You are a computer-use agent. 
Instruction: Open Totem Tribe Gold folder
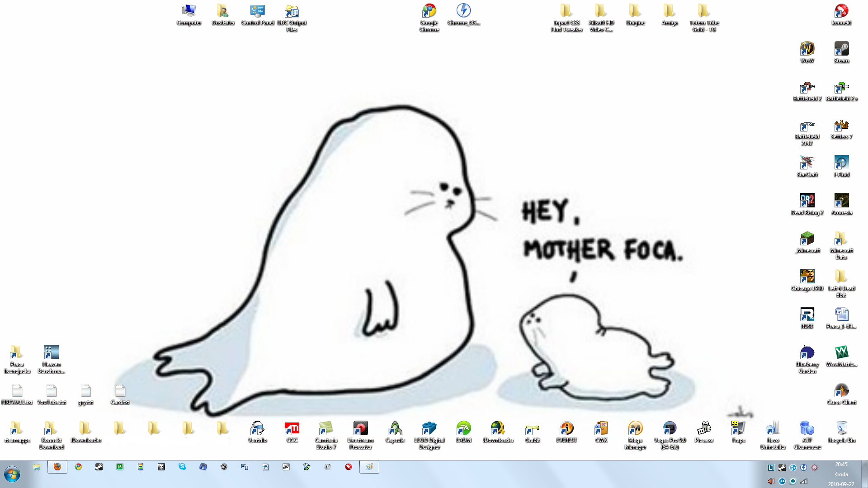pyautogui.click(x=704, y=18)
